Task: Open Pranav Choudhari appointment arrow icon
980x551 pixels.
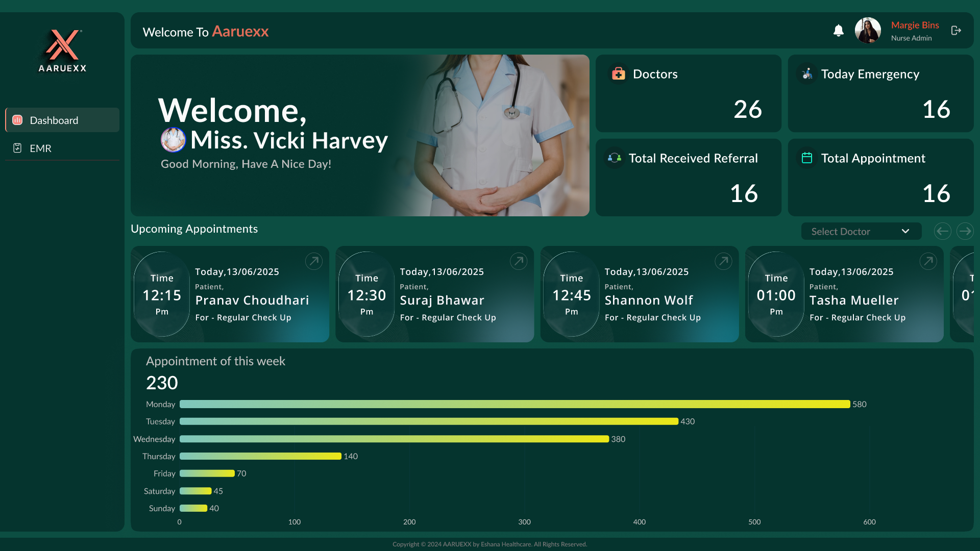Action: (x=314, y=261)
